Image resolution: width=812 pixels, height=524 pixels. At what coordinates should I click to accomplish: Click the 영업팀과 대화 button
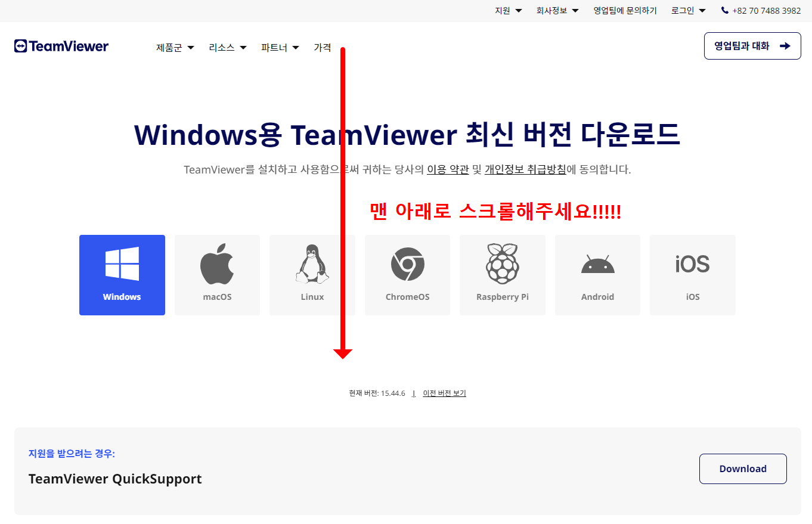[x=752, y=46]
